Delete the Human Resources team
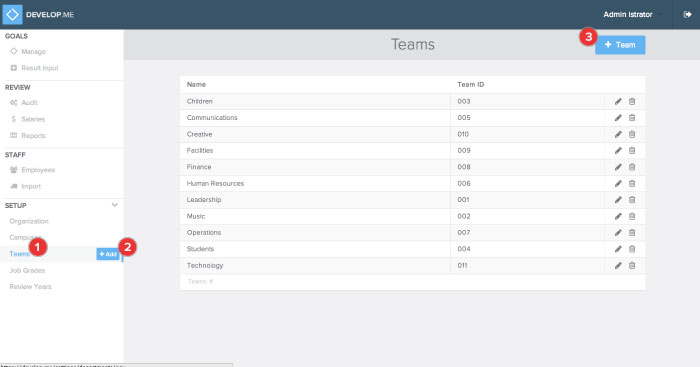 [632, 184]
